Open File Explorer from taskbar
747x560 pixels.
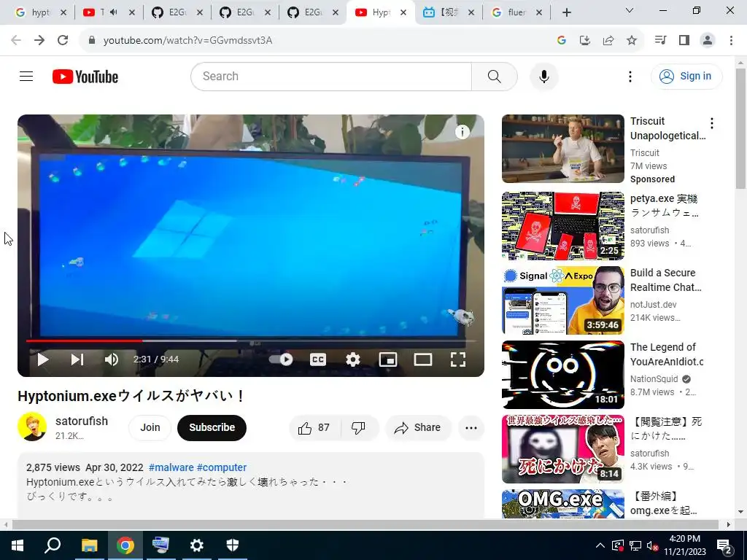pyautogui.click(x=89, y=545)
